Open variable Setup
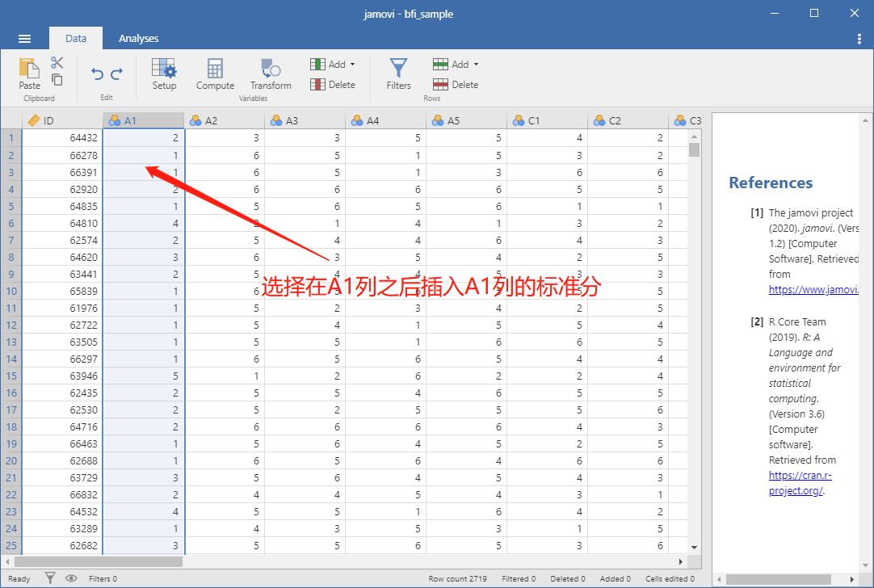This screenshot has height=588, width=874. click(165, 74)
